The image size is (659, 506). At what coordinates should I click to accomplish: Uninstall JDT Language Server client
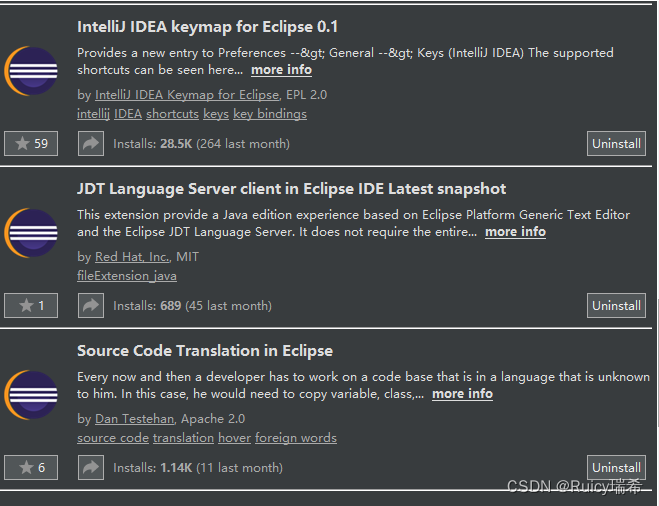(x=616, y=306)
